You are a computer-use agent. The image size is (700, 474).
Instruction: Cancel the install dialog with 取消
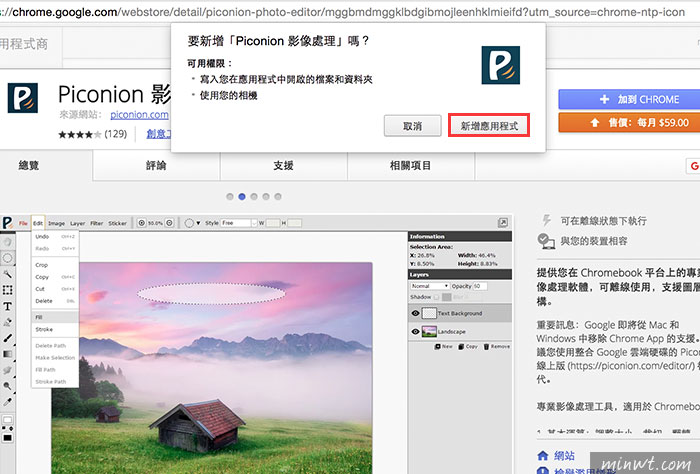coord(412,126)
